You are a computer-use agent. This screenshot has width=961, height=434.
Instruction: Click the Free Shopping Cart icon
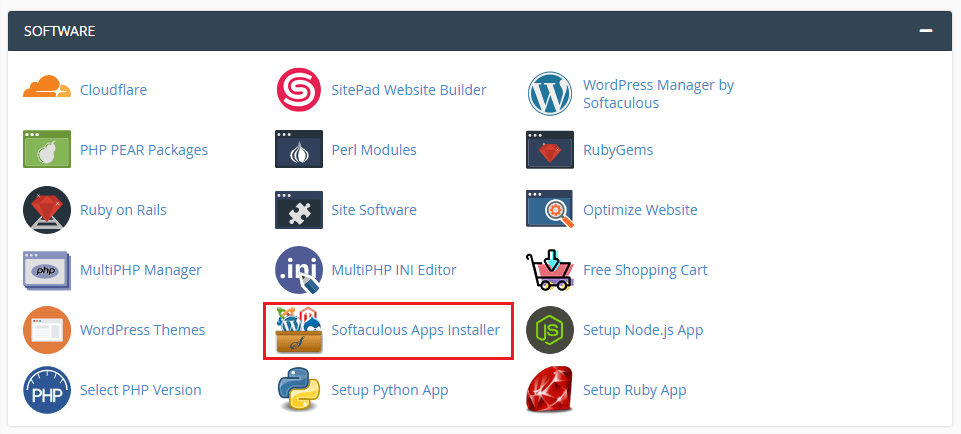point(550,270)
